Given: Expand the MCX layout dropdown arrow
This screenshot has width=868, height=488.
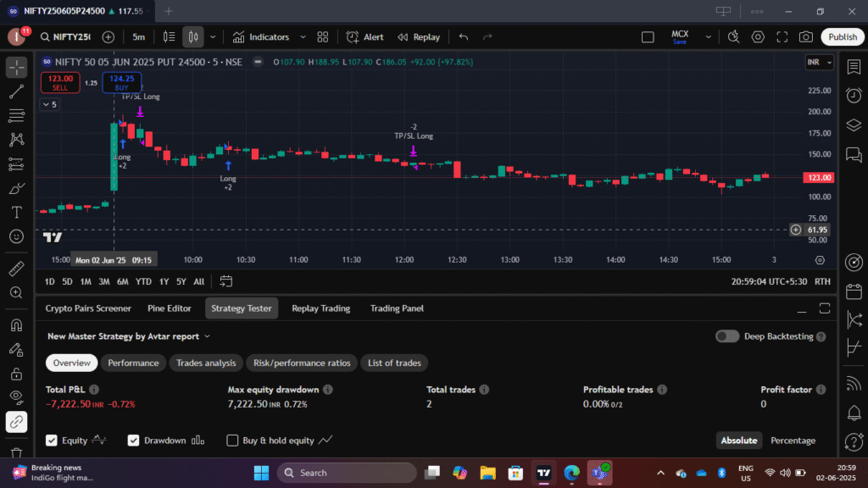Looking at the screenshot, I should [x=708, y=37].
